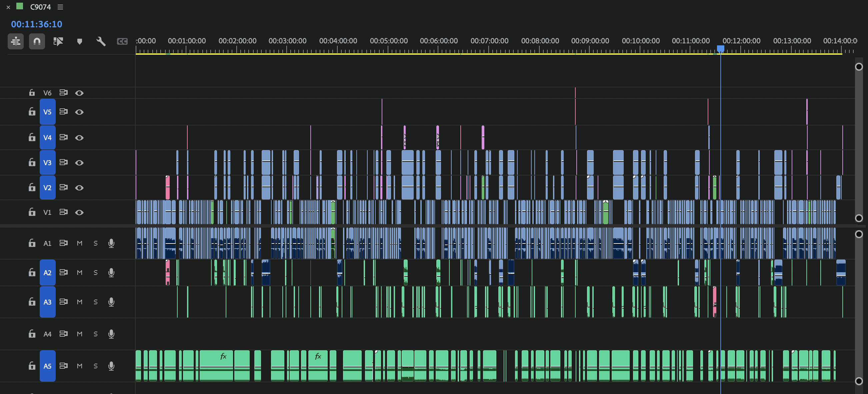Grab video tracks top scroll handle

click(859, 66)
